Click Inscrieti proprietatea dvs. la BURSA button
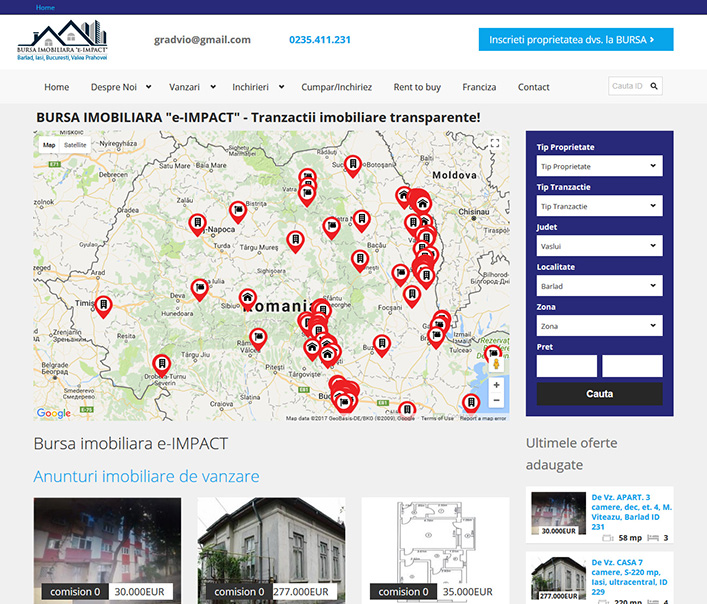707x604 pixels. point(576,40)
